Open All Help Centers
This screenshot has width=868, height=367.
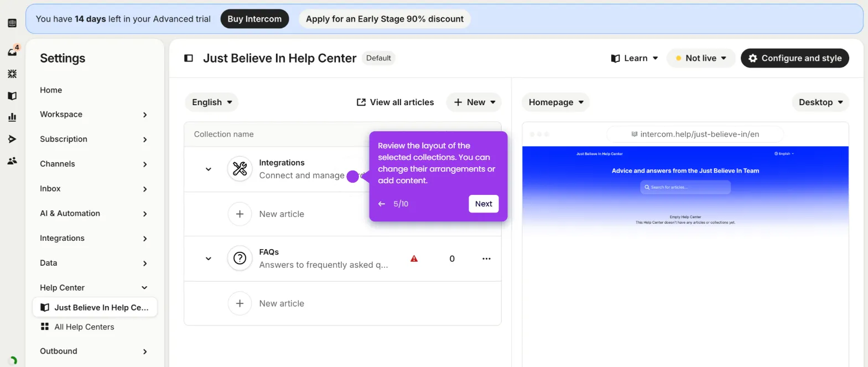84,327
